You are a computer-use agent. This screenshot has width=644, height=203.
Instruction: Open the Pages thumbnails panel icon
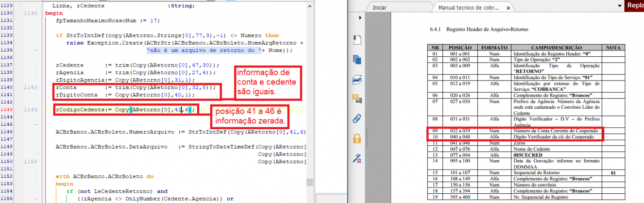[356, 59]
